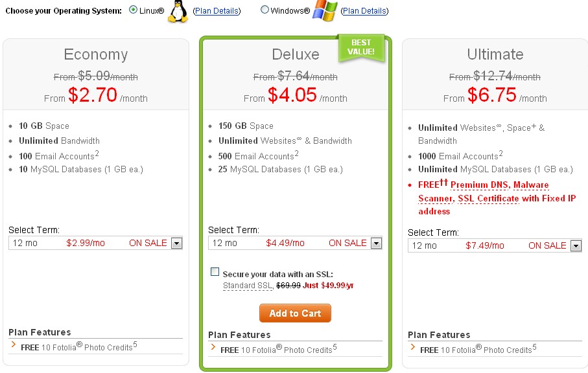Enable the SSL secure data checkbox
The image size is (588, 373).
pyautogui.click(x=215, y=273)
